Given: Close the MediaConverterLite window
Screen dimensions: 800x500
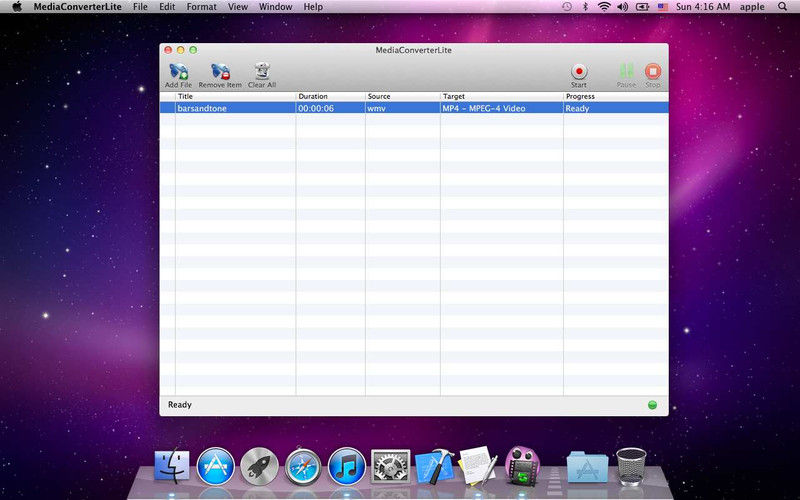Looking at the screenshot, I should [168, 50].
